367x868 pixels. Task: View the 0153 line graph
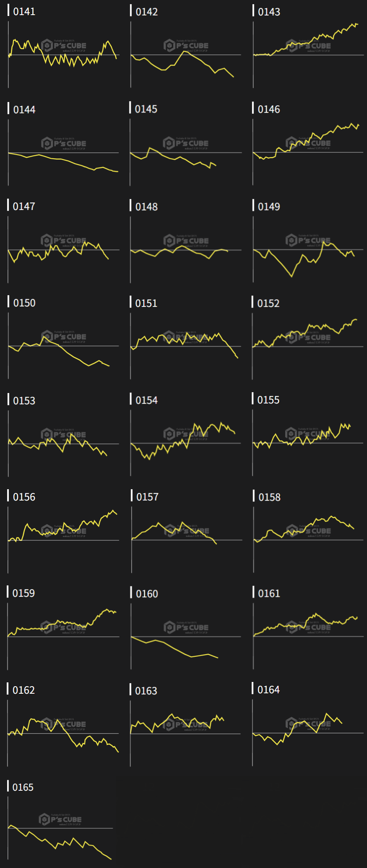coord(63,443)
